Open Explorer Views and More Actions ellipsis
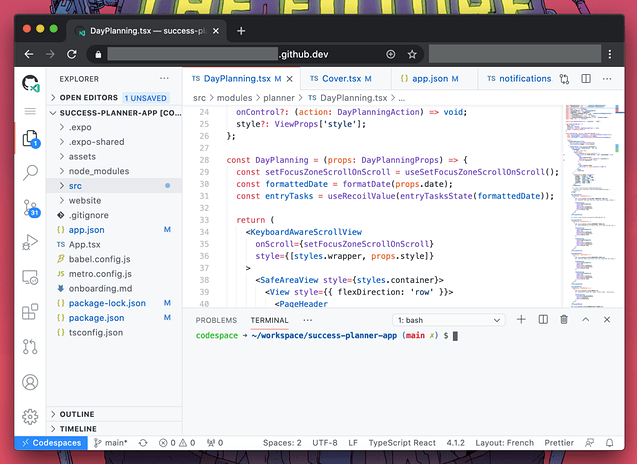The height and width of the screenshot is (464, 637). click(164, 78)
